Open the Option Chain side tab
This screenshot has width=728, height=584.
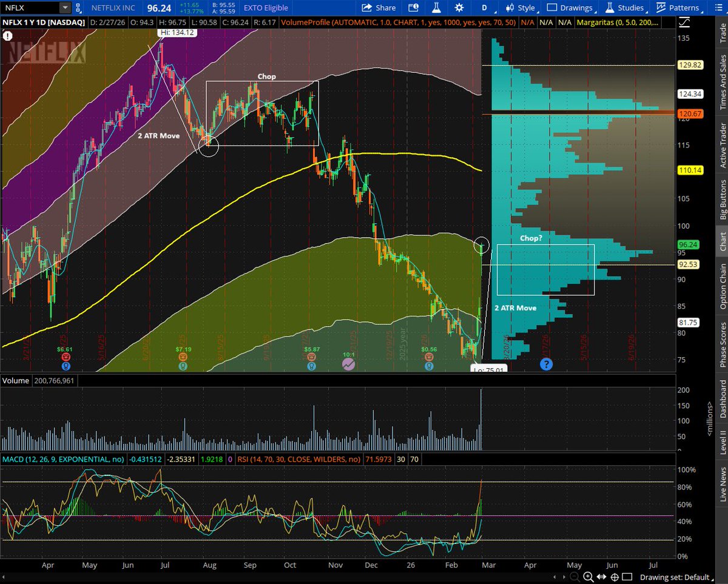[722, 286]
